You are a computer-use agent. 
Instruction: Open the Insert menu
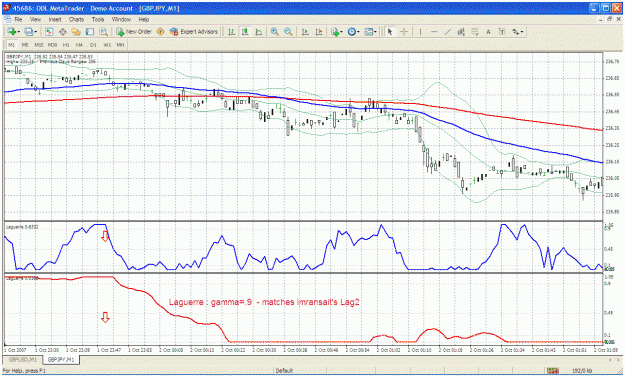tap(55, 19)
